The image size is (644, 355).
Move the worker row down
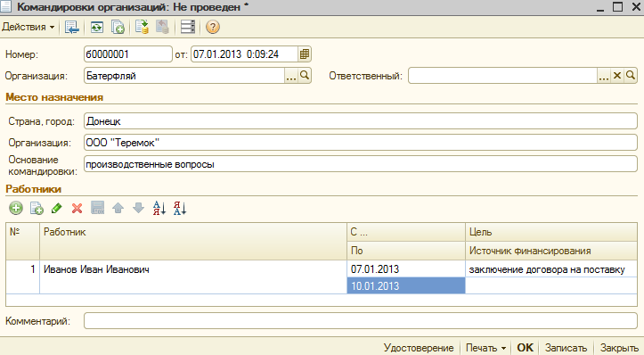pyautogui.click(x=138, y=208)
